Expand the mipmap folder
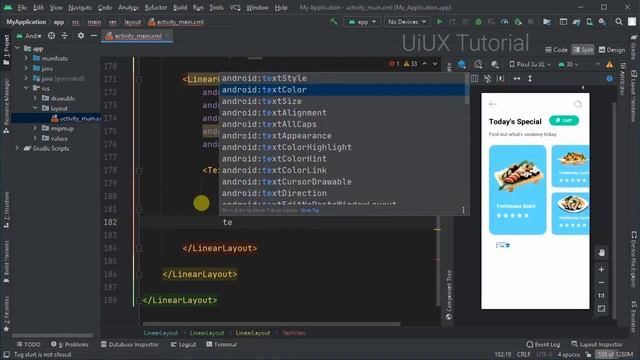 [x=36, y=128]
